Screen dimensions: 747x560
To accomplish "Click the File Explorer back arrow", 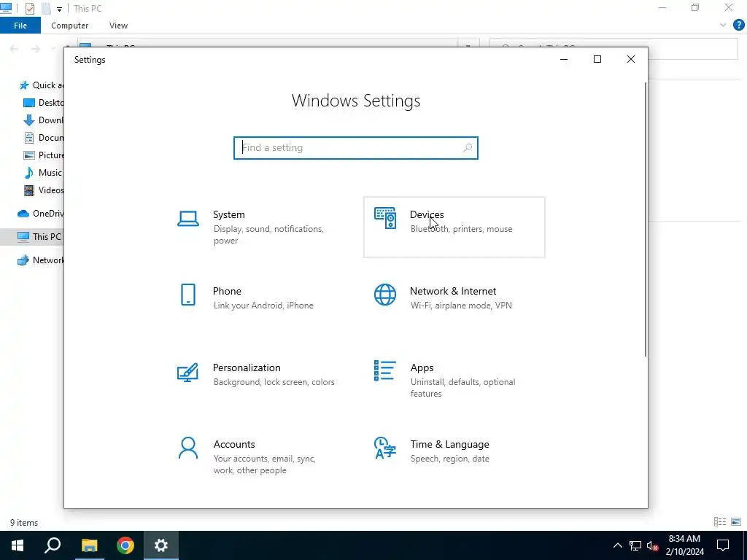I will click(15, 49).
